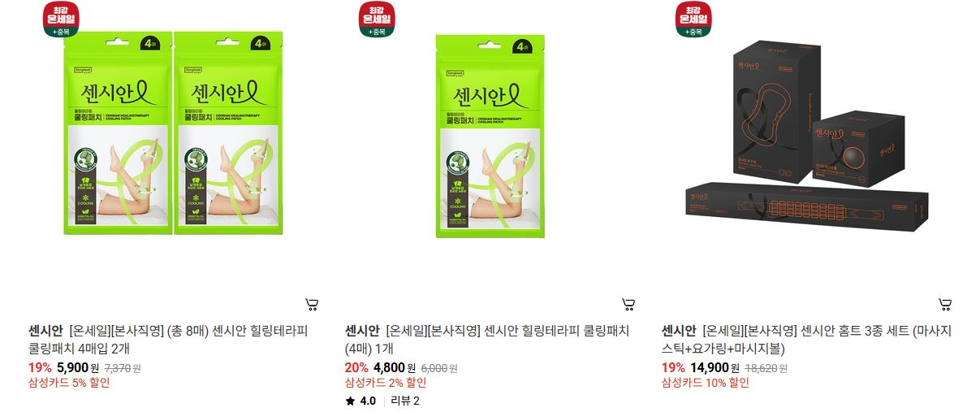Click 삼성카드 2% 할인 offer
The width and height of the screenshot is (980, 412).
(x=386, y=383)
